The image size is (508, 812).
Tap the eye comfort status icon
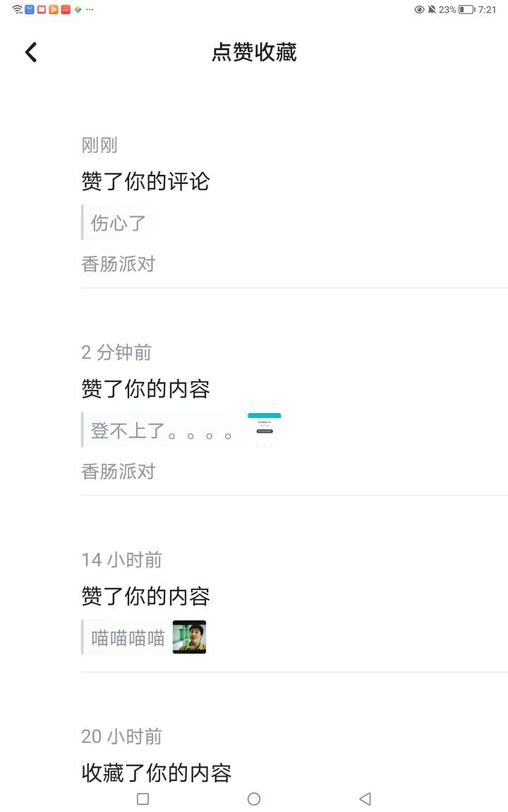point(419,9)
